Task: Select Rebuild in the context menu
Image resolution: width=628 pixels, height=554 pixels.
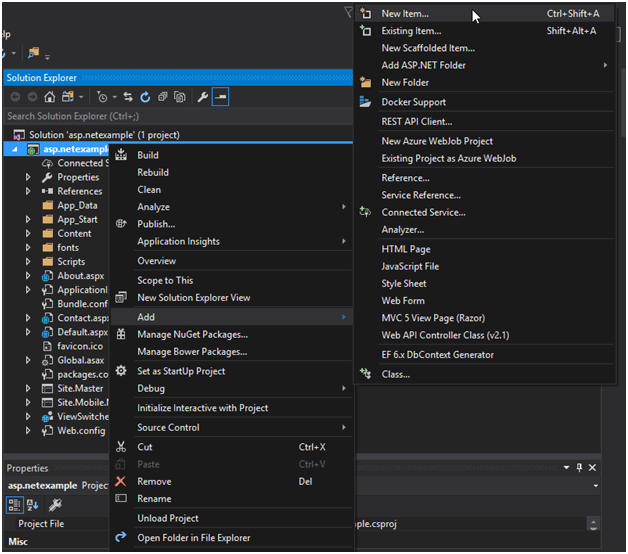Action: point(153,172)
